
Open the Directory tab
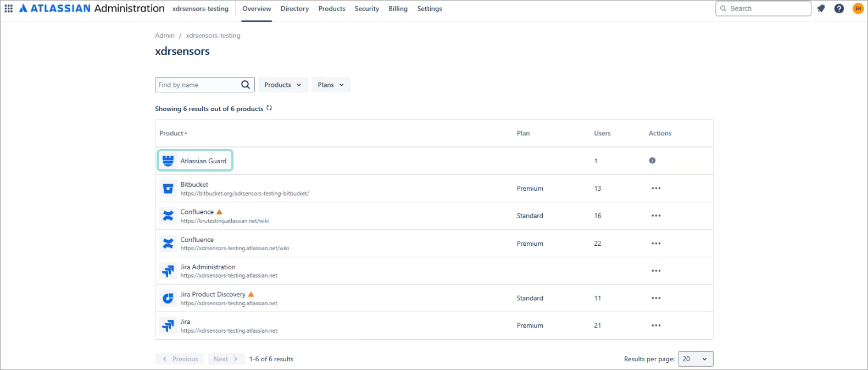coord(294,9)
